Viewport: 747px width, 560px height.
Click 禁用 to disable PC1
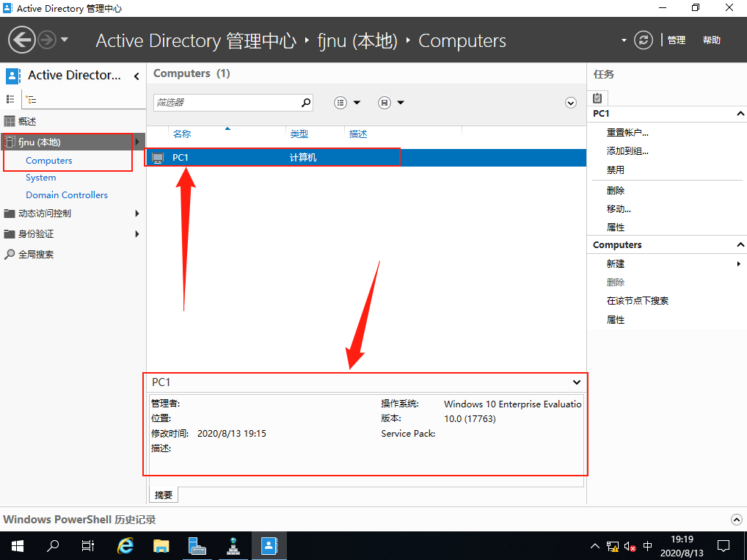pyautogui.click(x=616, y=170)
